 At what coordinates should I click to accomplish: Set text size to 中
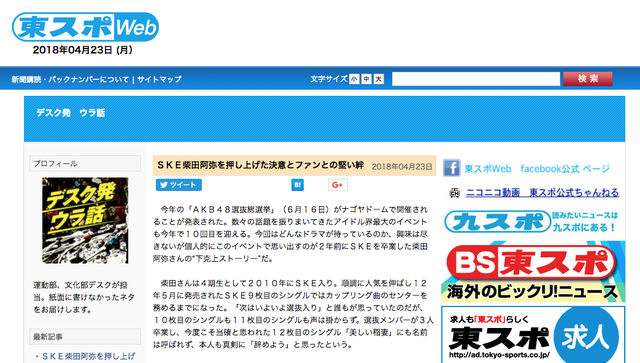coord(367,79)
